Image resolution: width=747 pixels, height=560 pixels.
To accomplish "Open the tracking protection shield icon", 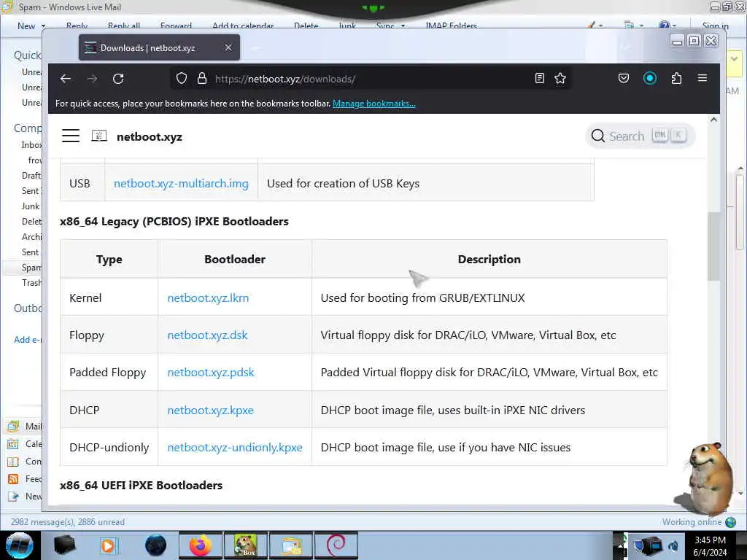I will click(181, 79).
